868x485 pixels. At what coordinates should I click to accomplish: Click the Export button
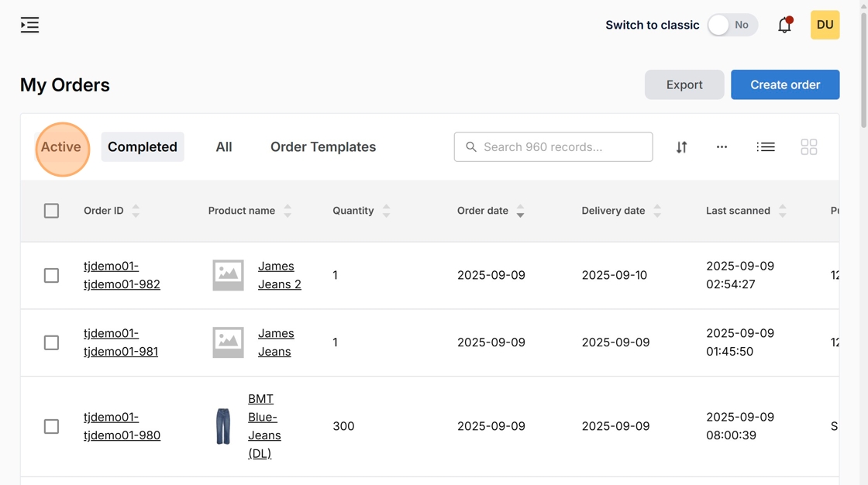coord(684,84)
